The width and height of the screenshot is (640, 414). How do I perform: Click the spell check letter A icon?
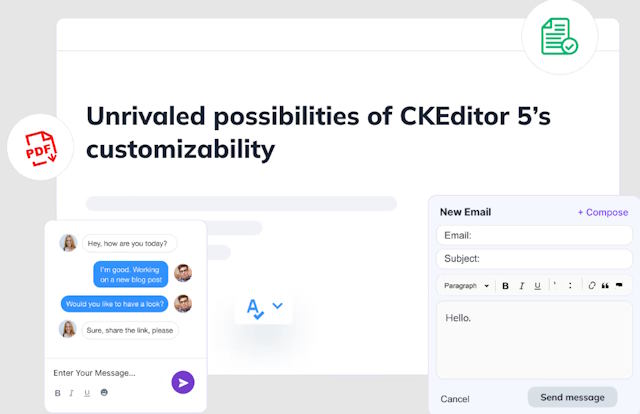pyautogui.click(x=255, y=308)
